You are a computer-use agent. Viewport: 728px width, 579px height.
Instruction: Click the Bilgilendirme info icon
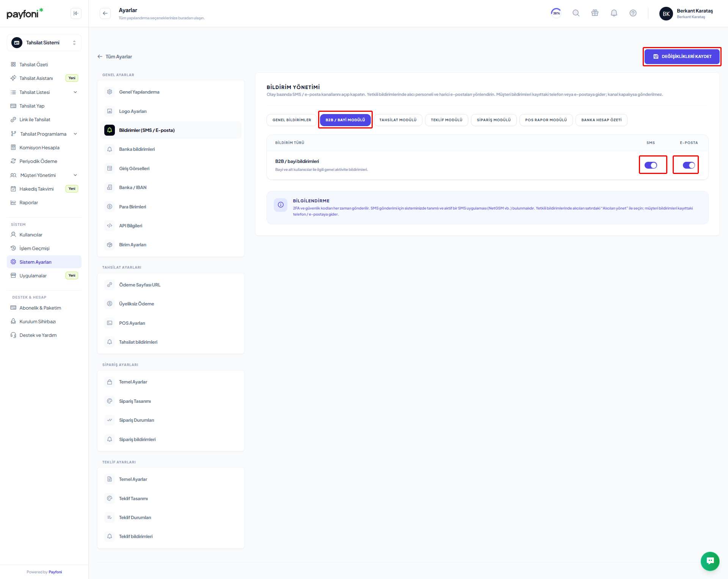281,205
